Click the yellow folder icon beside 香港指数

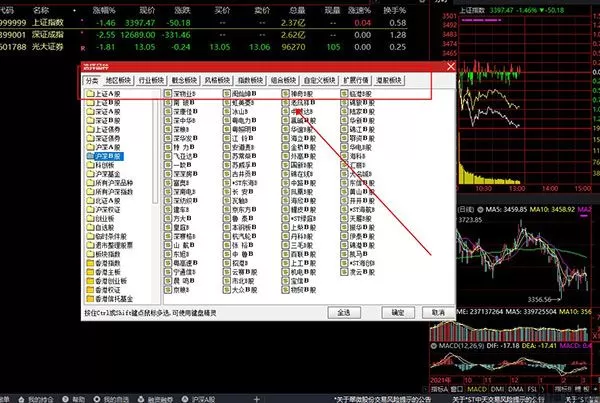pyautogui.click(x=90, y=263)
